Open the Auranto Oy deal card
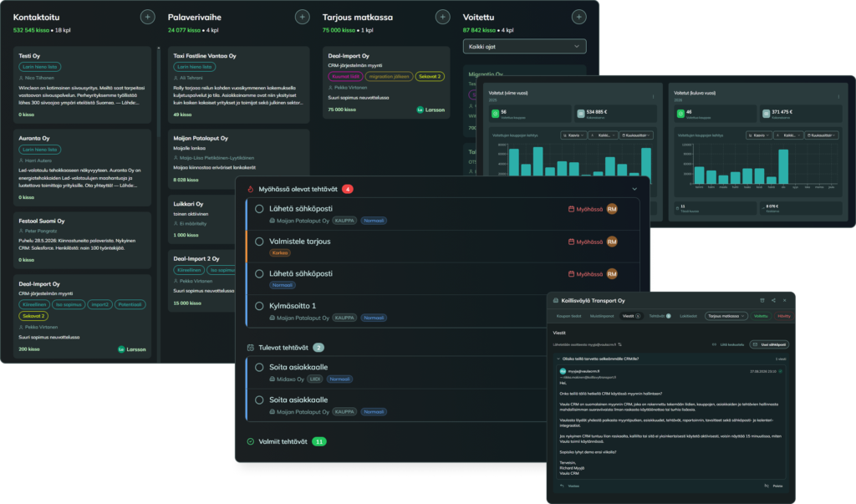 (x=82, y=168)
